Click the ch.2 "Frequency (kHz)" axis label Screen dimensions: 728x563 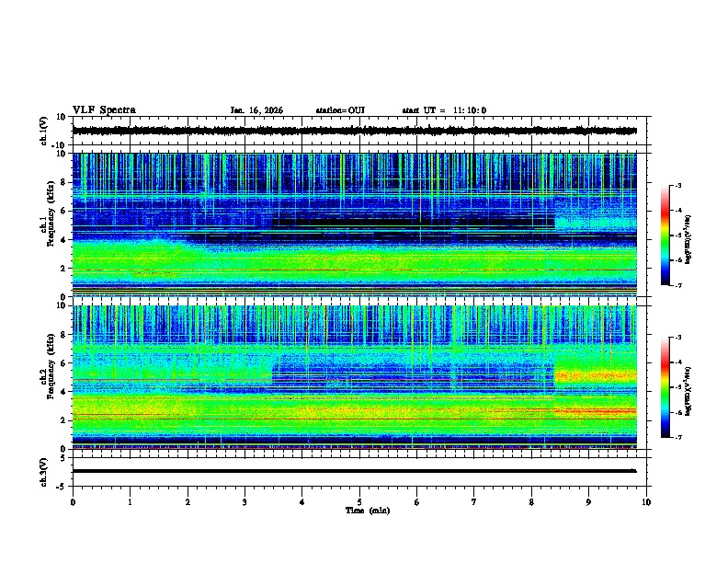pyautogui.click(x=50, y=366)
